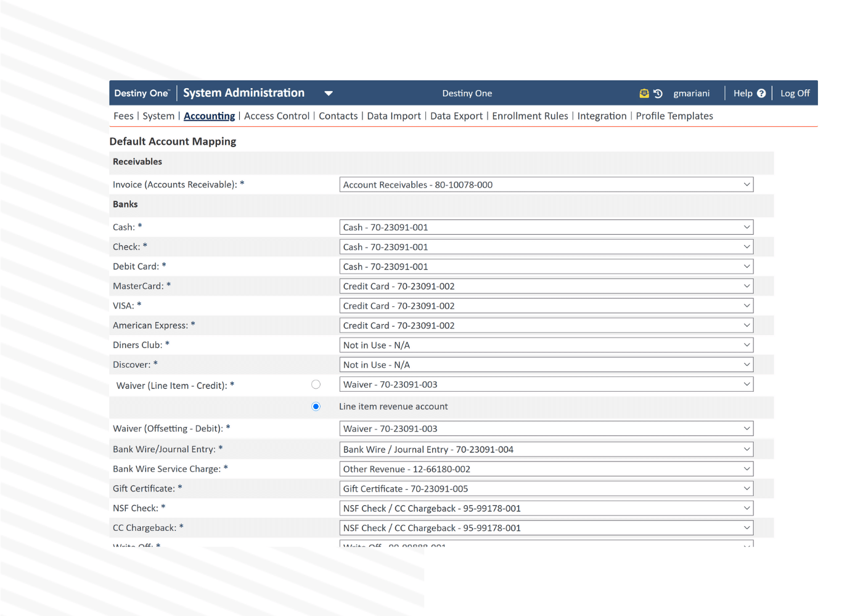Select the Accounting navigation item
Viewport: 863px width, 616px height.
(209, 116)
